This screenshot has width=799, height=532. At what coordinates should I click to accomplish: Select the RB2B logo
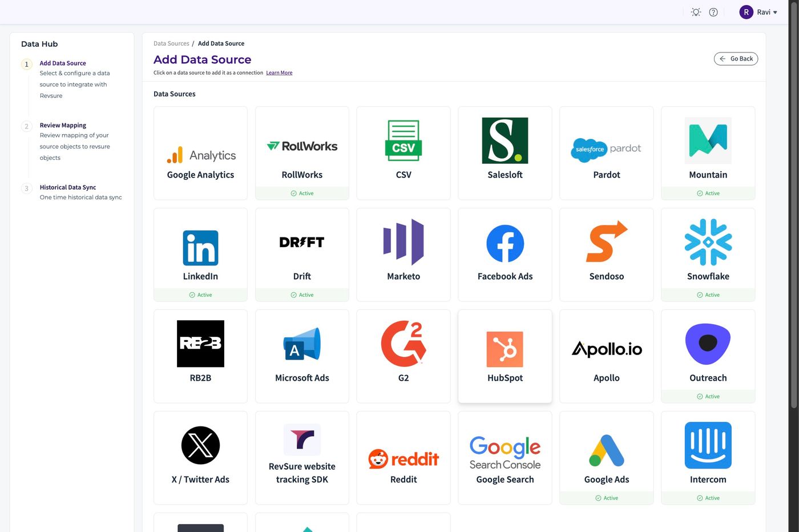pyautogui.click(x=200, y=344)
